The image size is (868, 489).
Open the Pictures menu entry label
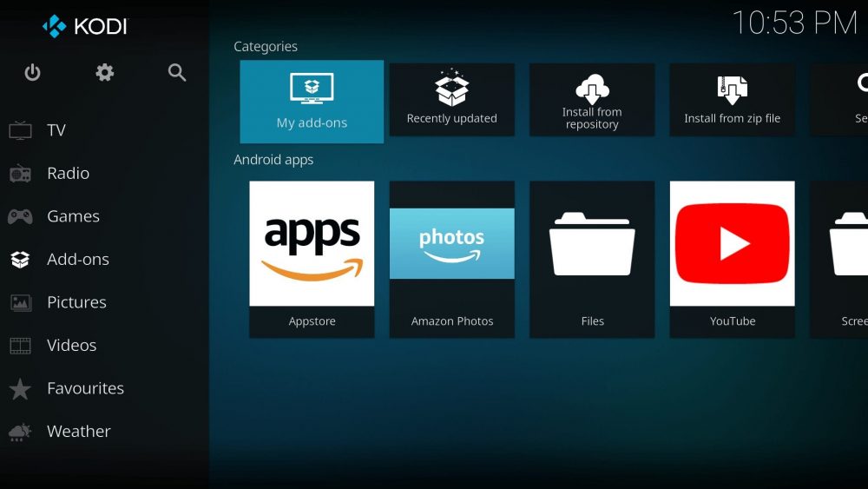tap(76, 302)
